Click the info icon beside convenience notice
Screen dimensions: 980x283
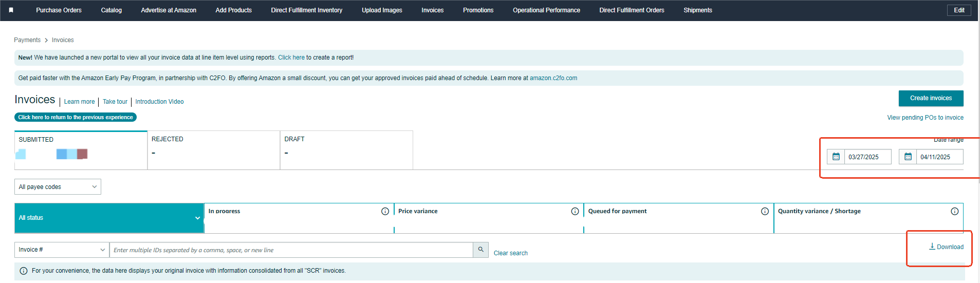23,271
